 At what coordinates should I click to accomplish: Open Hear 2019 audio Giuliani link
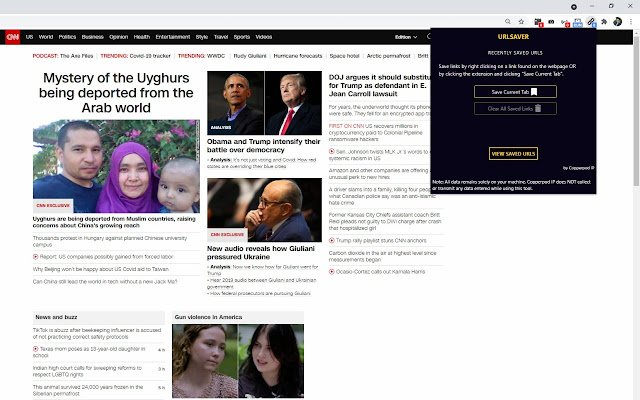(x=263, y=283)
